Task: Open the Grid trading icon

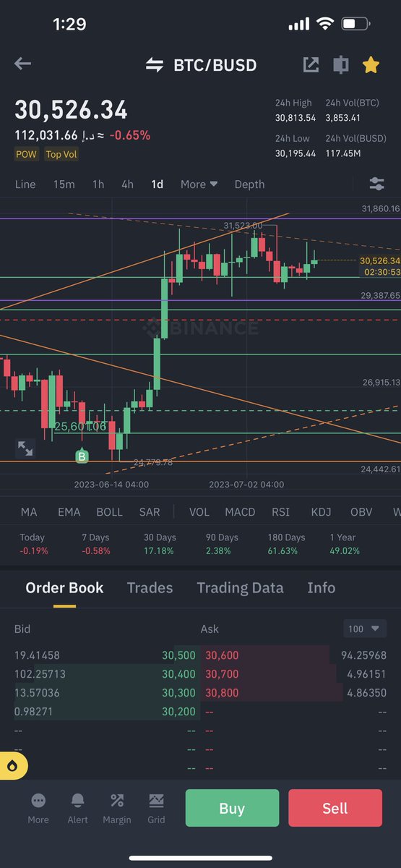Action: (x=156, y=801)
